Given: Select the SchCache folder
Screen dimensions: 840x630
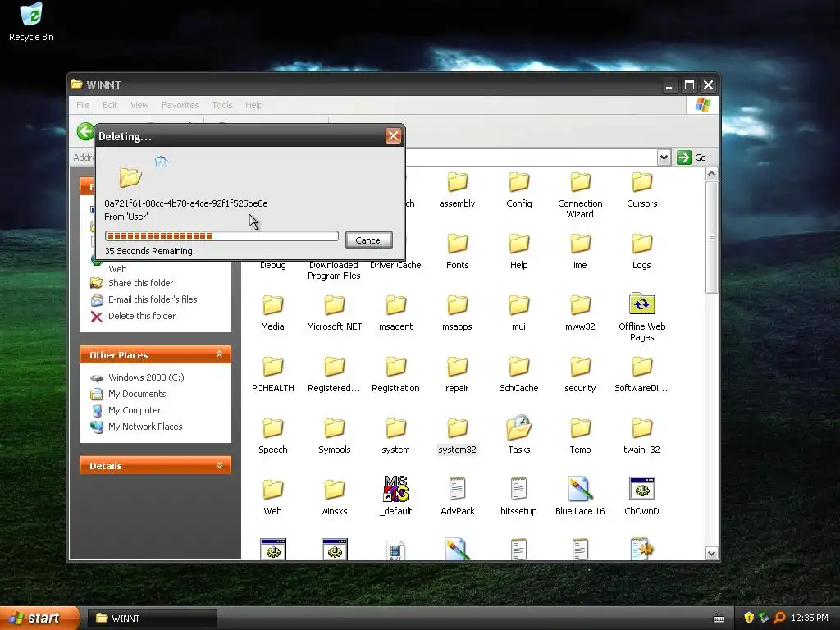Looking at the screenshot, I should pos(518,375).
